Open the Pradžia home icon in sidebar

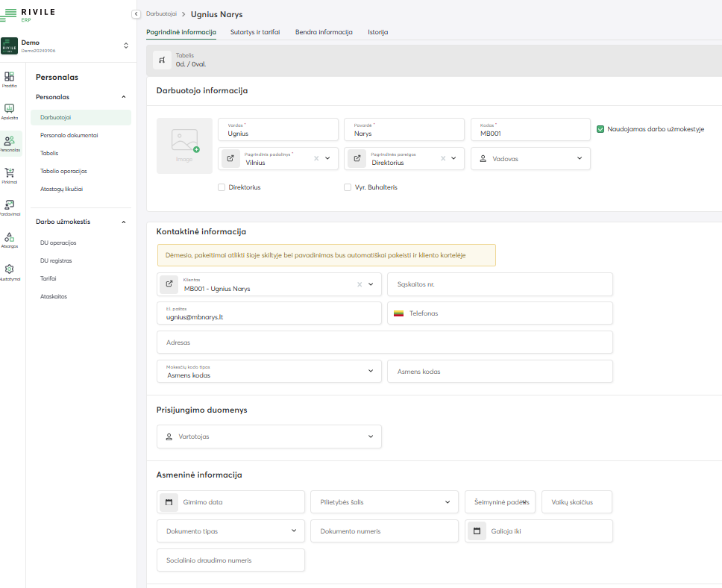tap(10, 77)
